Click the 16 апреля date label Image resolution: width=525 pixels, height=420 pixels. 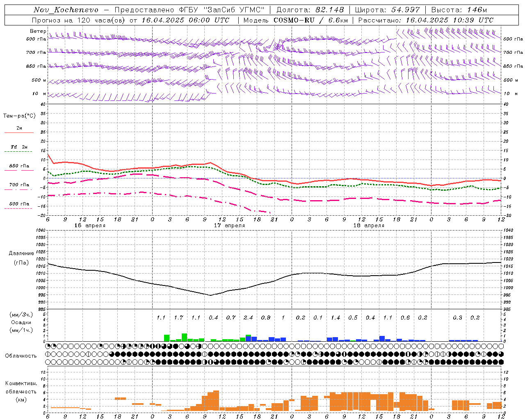pyautogui.click(x=90, y=226)
